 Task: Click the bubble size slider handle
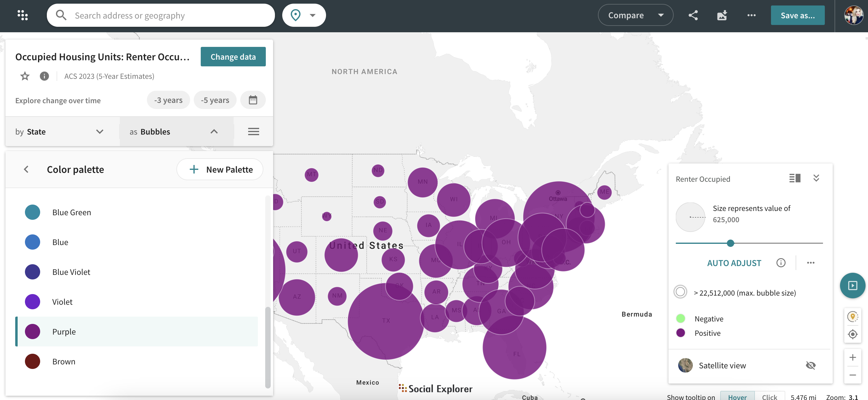coord(730,243)
